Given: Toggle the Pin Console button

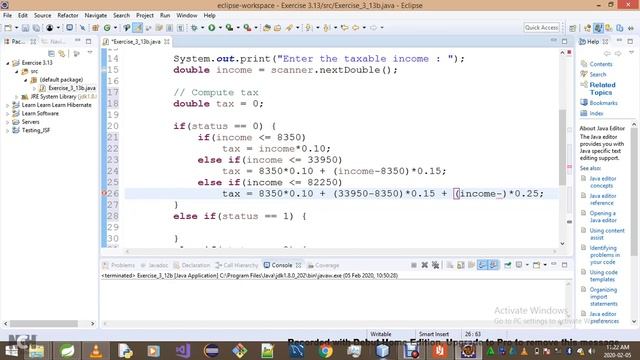Looking at the screenshot, I should point(508,265).
